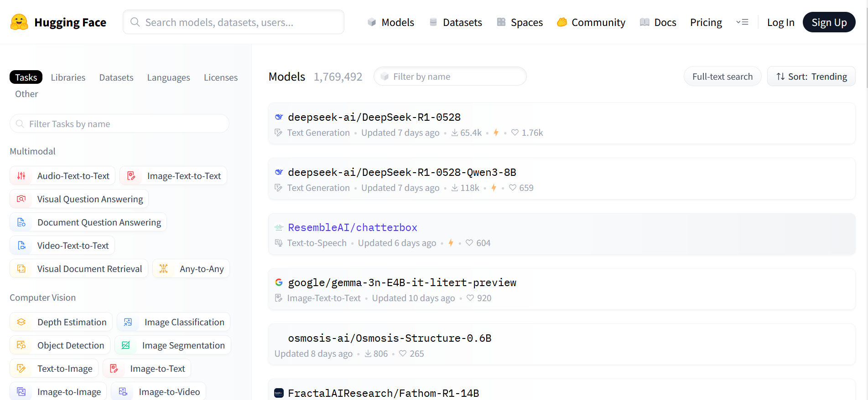Open FractalAIResearch/Fathom-R1-14B model
Viewport: 868px width, 400px height.
561,390
